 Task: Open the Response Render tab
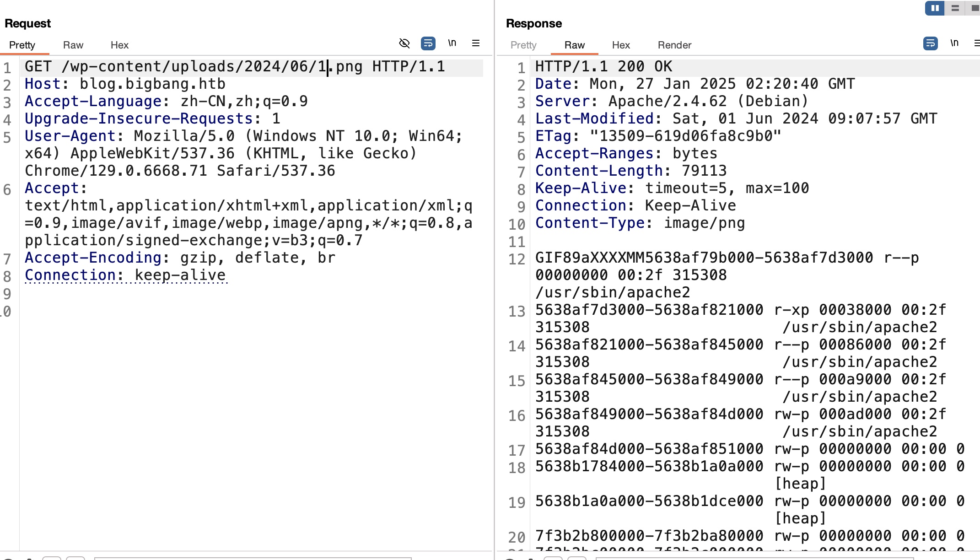click(674, 45)
